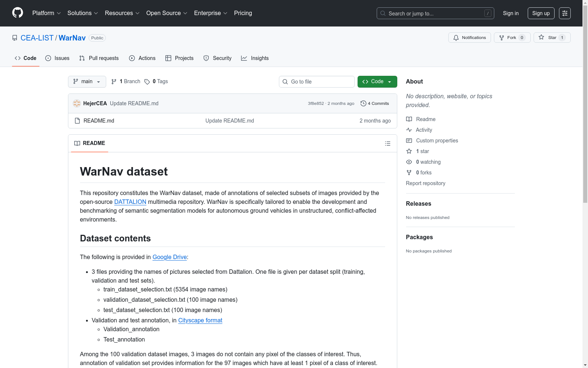Image resolution: width=588 pixels, height=368 pixels.
Task: Click the page vertical scrollbar thumb
Action: pyautogui.click(x=585, y=104)
